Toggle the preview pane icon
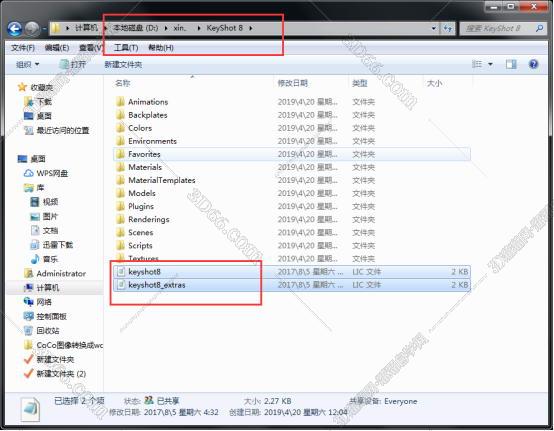This screenshot has height=431, width=554. (x=511, y=64)
